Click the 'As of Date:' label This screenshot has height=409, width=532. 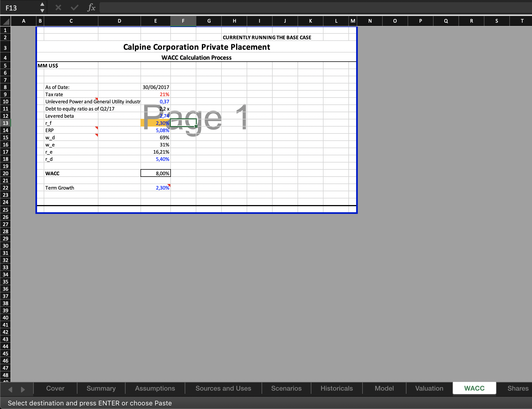[57, 87]
